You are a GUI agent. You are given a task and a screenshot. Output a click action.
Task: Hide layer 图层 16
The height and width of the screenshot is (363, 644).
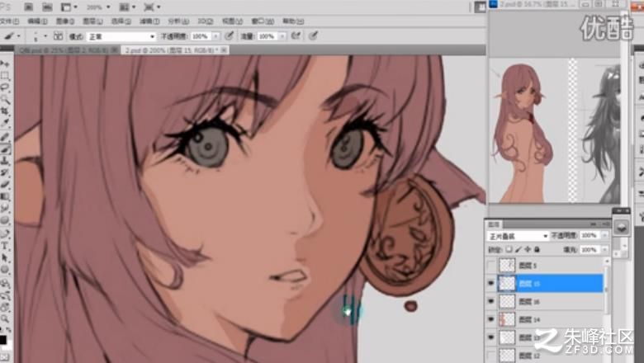pos(491,301)
